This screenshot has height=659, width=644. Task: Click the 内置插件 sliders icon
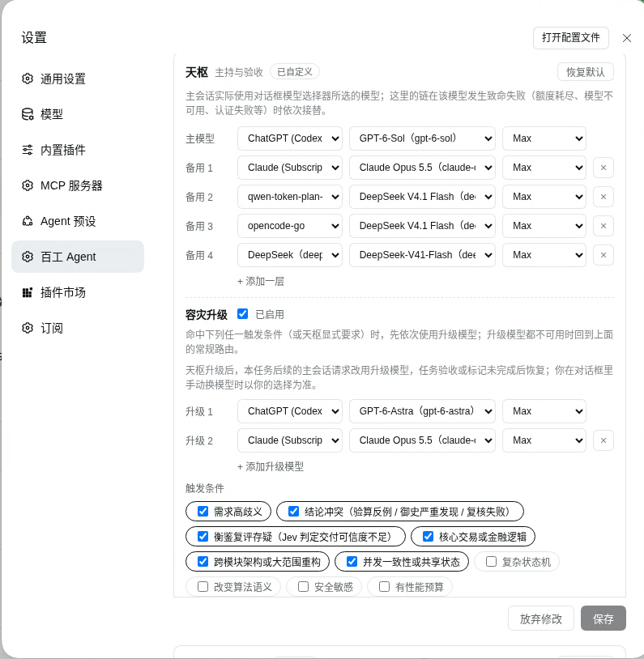(28, 150)
